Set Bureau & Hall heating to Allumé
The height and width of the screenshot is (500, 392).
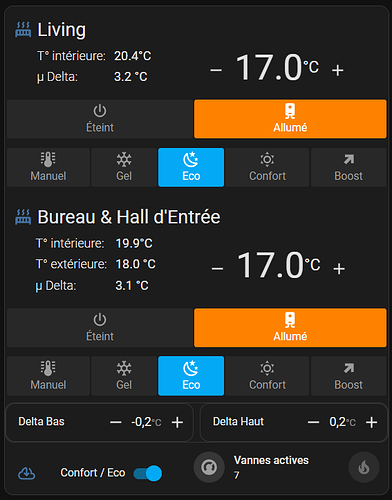click(290, 328)
